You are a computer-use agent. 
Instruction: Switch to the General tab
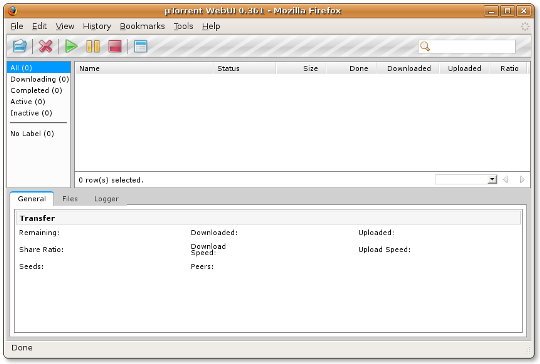coord(32,199)
